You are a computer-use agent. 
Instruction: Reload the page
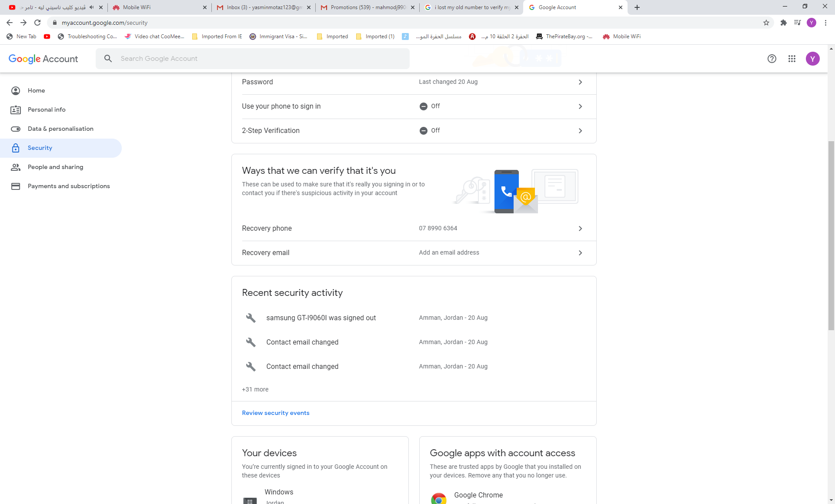coord(37,23)
